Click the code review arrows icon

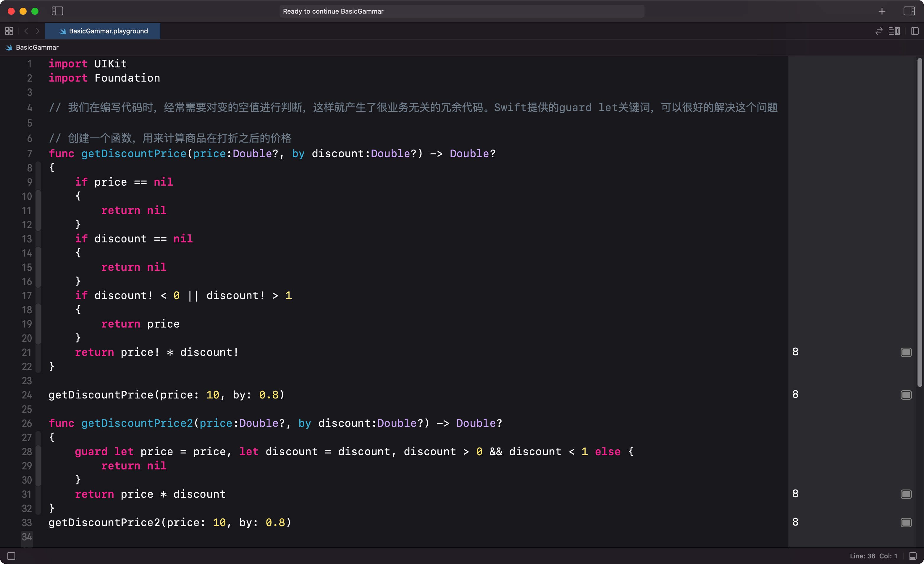click(x=879, y=31)
